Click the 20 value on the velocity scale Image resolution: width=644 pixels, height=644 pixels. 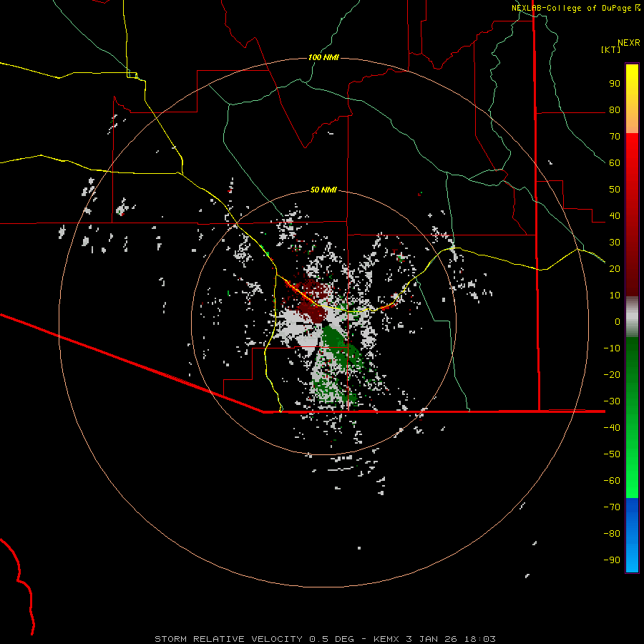[615, 269]
